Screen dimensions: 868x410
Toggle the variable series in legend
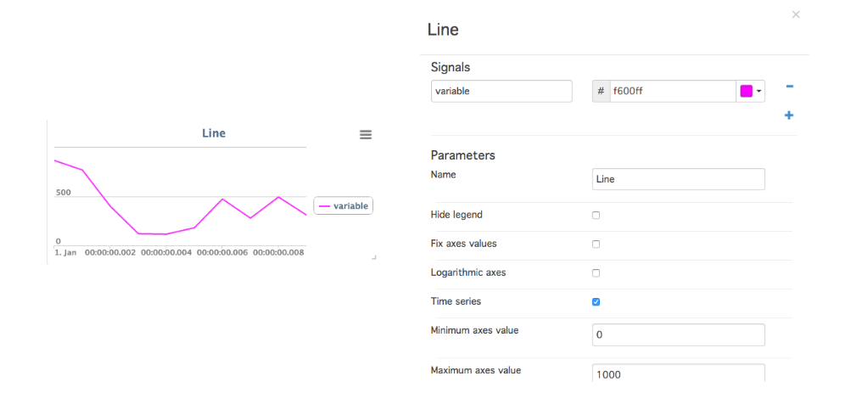coord(344,205)
